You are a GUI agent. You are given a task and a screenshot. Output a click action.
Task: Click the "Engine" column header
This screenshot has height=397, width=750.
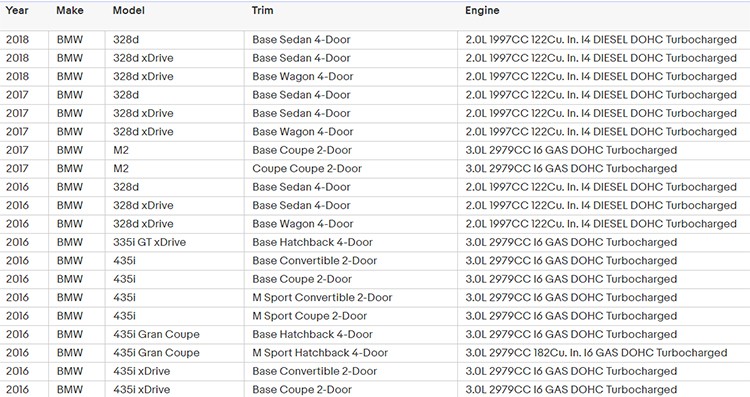tap(482, 10)
